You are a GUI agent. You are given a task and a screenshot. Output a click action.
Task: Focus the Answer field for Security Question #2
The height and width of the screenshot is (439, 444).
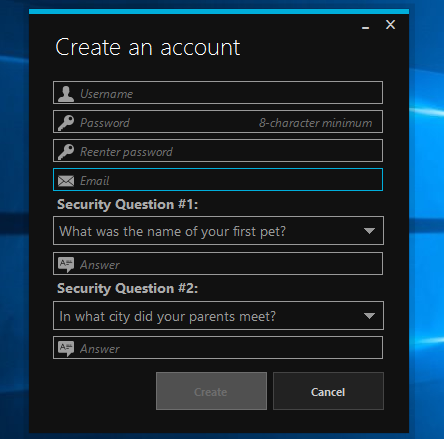(218, 348)
